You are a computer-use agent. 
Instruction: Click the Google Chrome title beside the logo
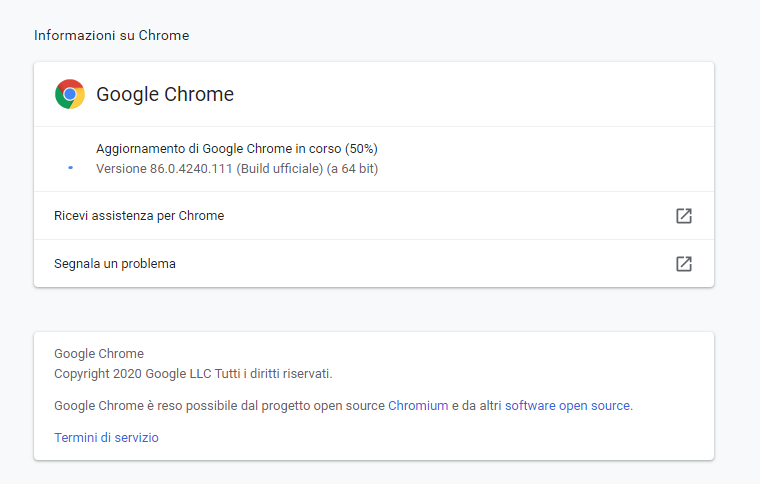pos(165,94)
